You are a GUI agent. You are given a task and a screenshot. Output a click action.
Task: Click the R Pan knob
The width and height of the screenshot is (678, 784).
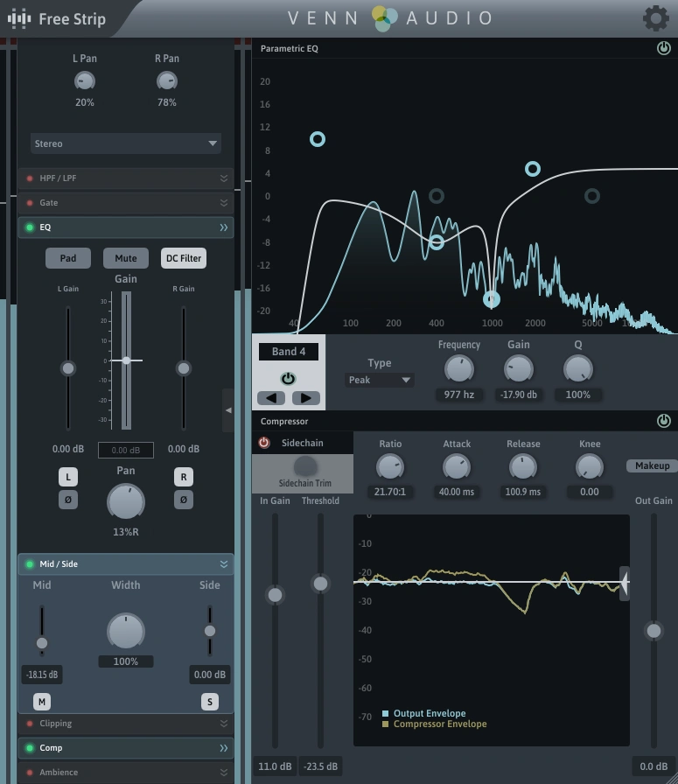point(167,80)
